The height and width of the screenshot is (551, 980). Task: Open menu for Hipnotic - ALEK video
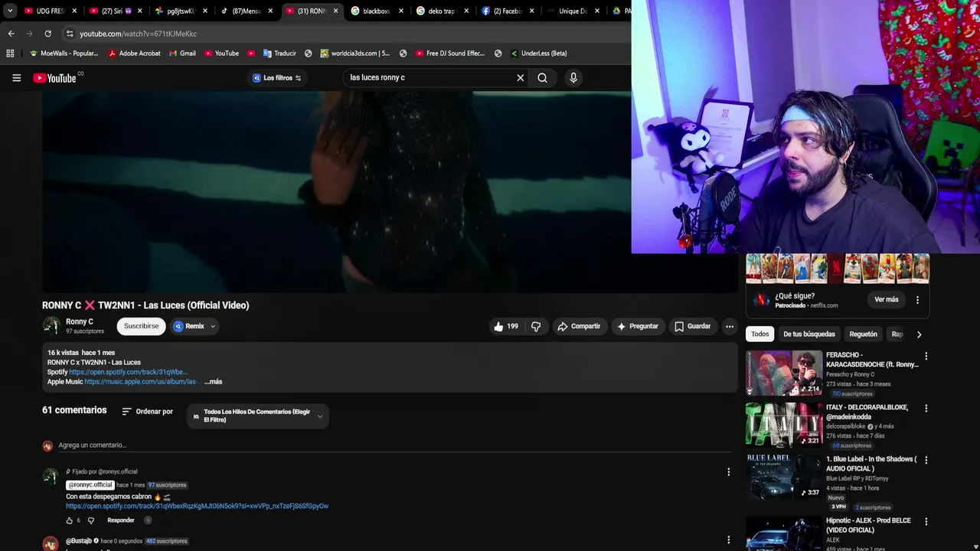click(x=926, y=521)
